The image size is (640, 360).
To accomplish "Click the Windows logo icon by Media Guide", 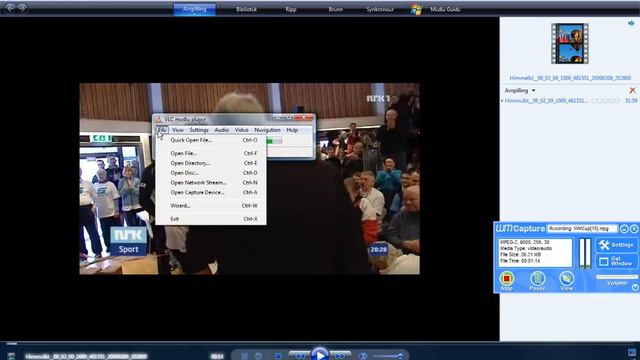I will 416,9.
